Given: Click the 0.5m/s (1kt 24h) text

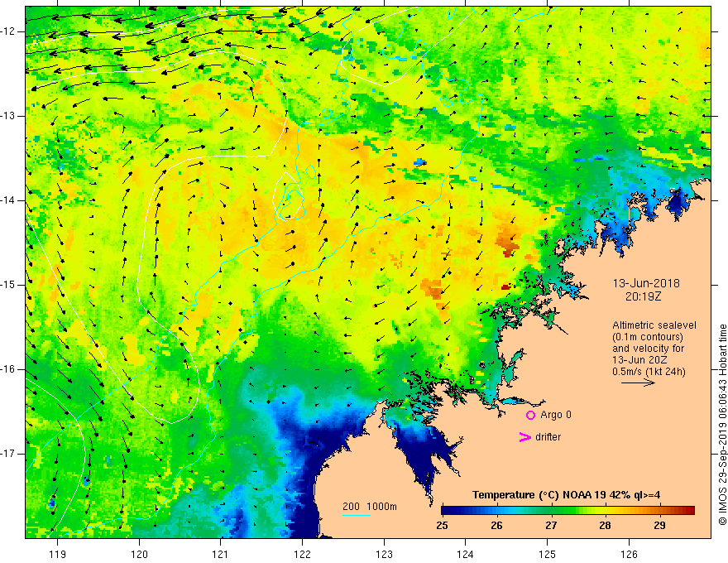Looking at the screenshot, I should [649, 372].
